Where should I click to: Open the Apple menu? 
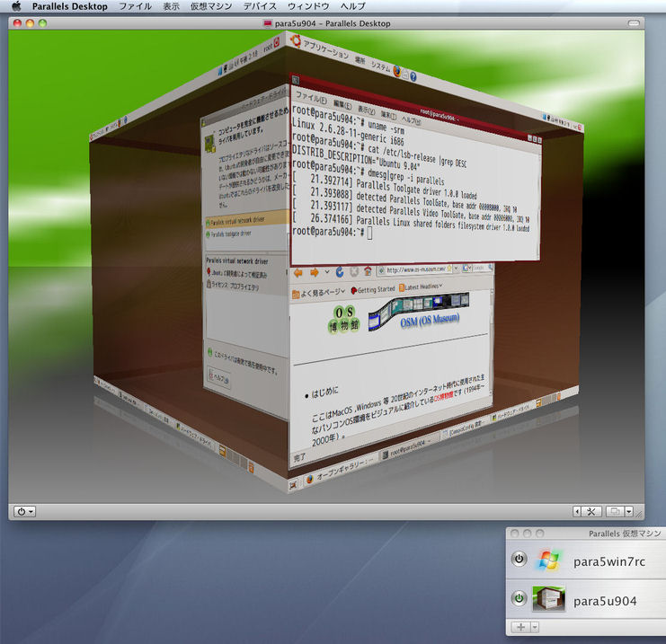click(16, 6)
